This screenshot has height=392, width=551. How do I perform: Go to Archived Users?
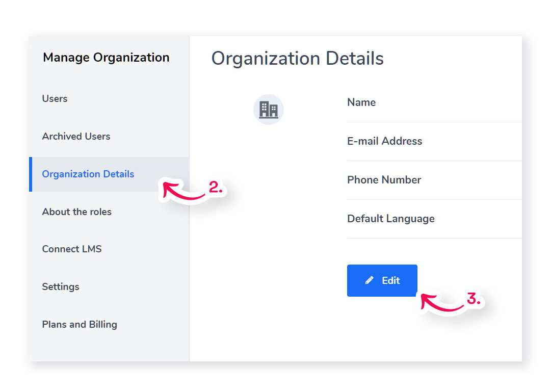point(76,136)
